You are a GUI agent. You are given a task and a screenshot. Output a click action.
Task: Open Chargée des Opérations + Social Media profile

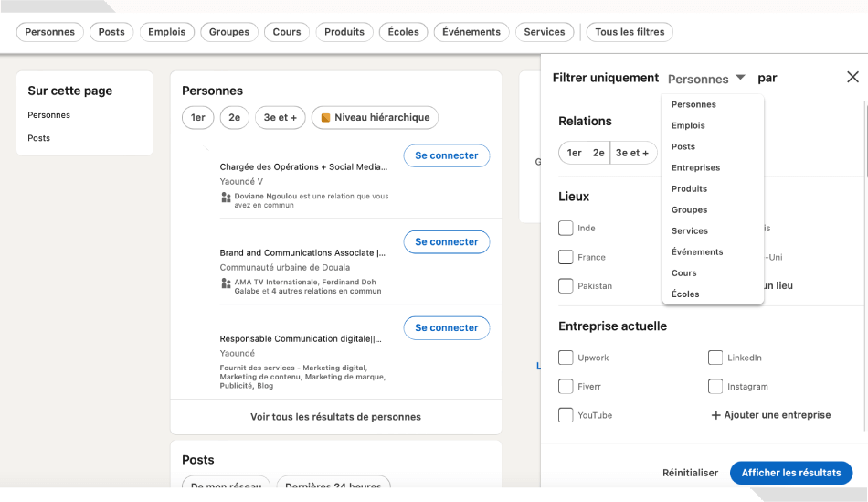[303, 166]
